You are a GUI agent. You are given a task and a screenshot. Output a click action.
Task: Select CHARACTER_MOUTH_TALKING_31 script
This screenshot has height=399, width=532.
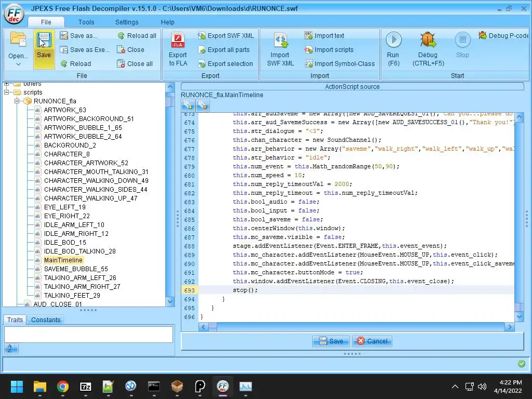pyautogui.click(x=96, y=171)
